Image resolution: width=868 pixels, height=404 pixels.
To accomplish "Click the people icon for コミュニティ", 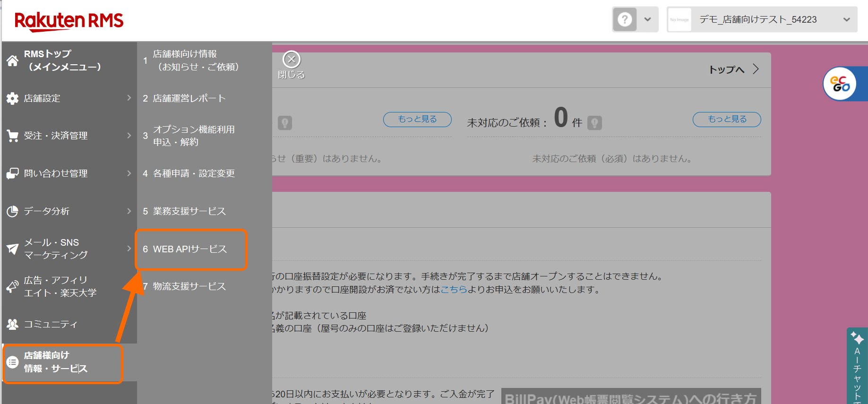I will pos(12,324).
